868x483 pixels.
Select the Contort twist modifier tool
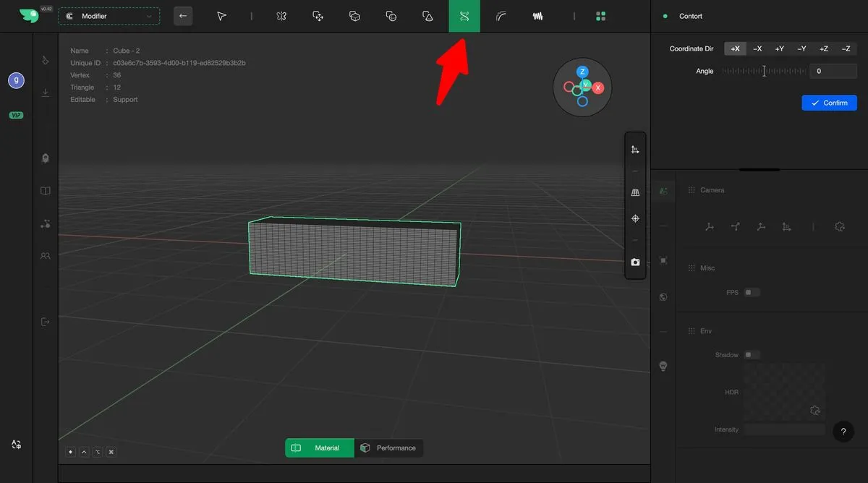464,16
